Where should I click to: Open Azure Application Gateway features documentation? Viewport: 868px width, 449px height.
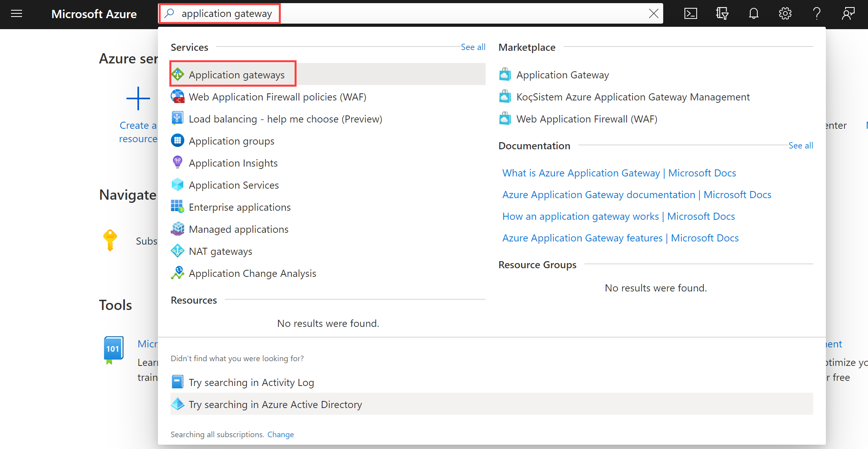pos(620,237)
